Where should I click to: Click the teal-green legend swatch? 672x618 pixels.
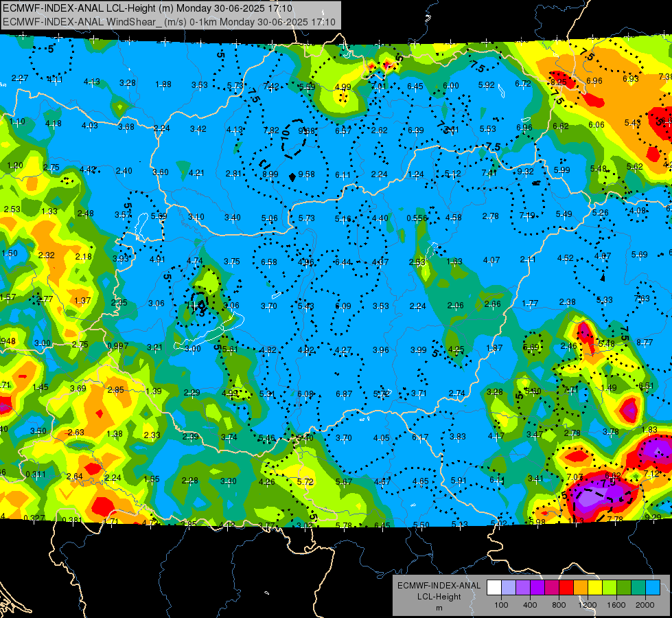pyautogui.click(x=638, y=588)
